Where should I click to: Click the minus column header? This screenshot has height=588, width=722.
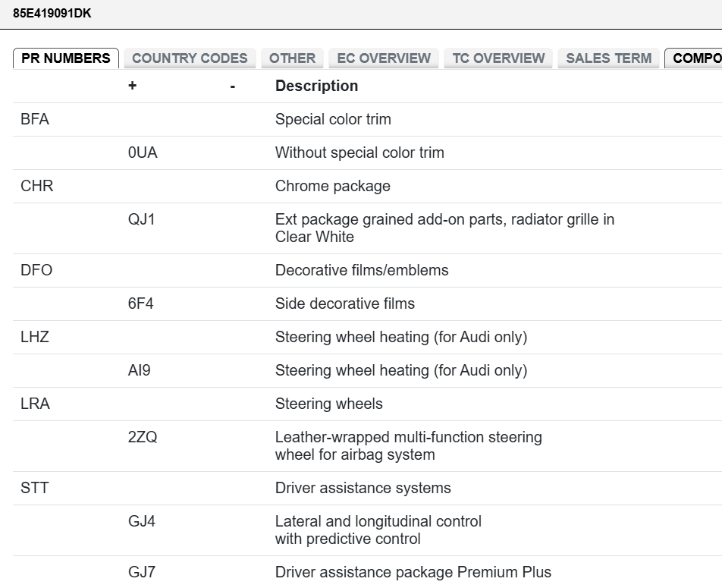click(233, 86)
